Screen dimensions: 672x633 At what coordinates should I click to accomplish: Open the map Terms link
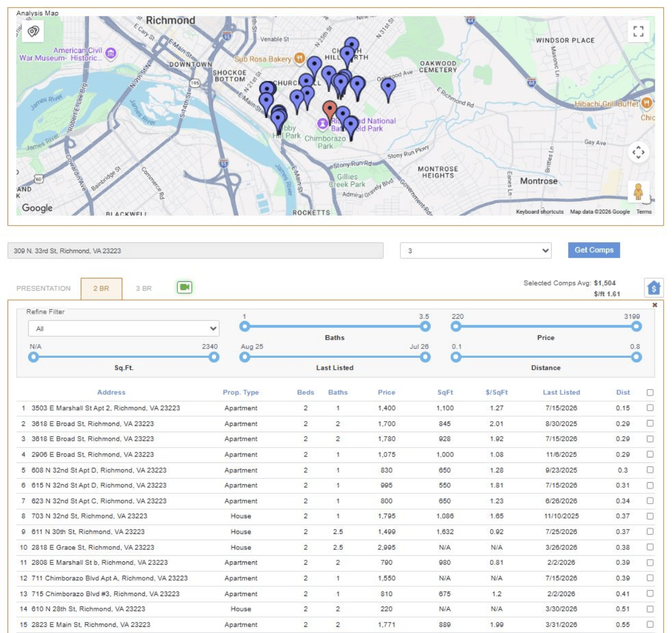point(644,211)
